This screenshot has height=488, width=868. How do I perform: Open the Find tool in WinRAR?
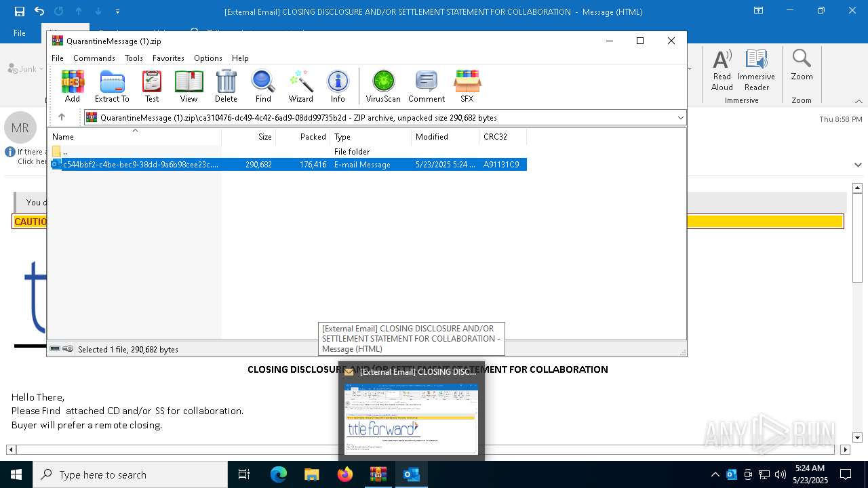pyautogui.click(x=263, y=86)
